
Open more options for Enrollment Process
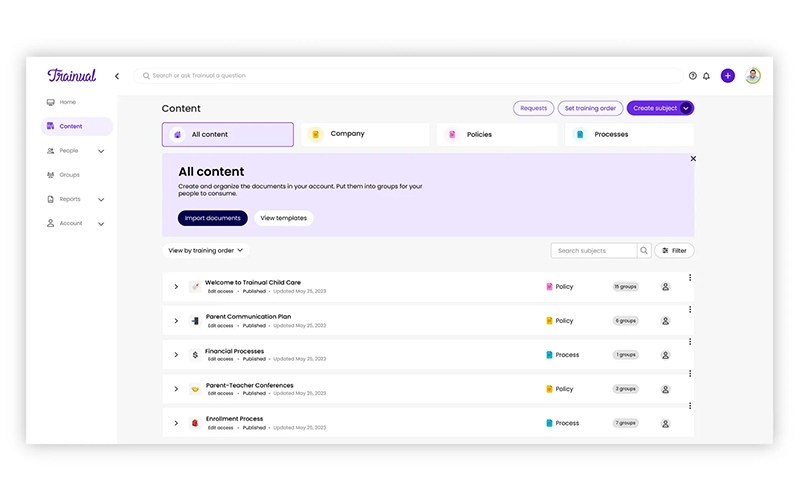click(690, 406)
